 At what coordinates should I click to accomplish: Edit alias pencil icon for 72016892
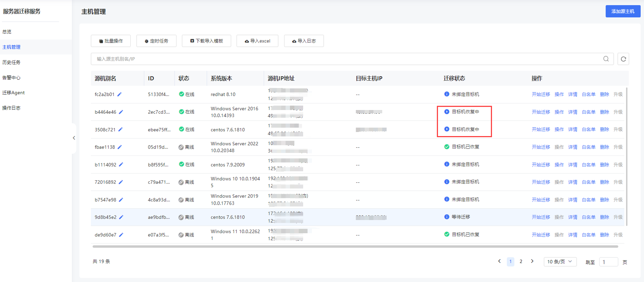[121, 182]
